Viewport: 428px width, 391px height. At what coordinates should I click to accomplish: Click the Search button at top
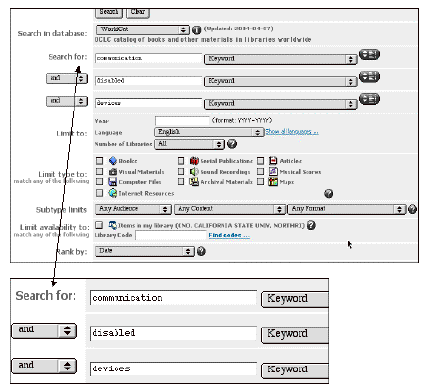[109, 13]
